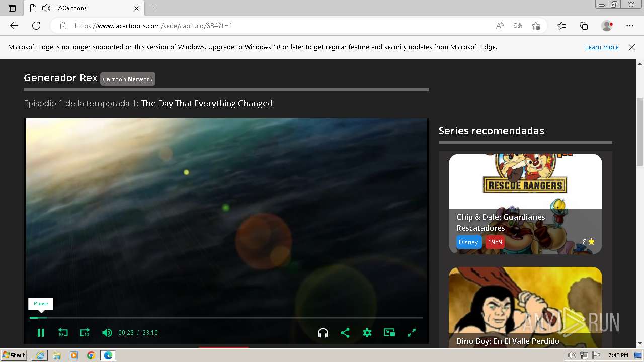
Task: Open the media player taskbar icon
Action: tap(74, 355)
